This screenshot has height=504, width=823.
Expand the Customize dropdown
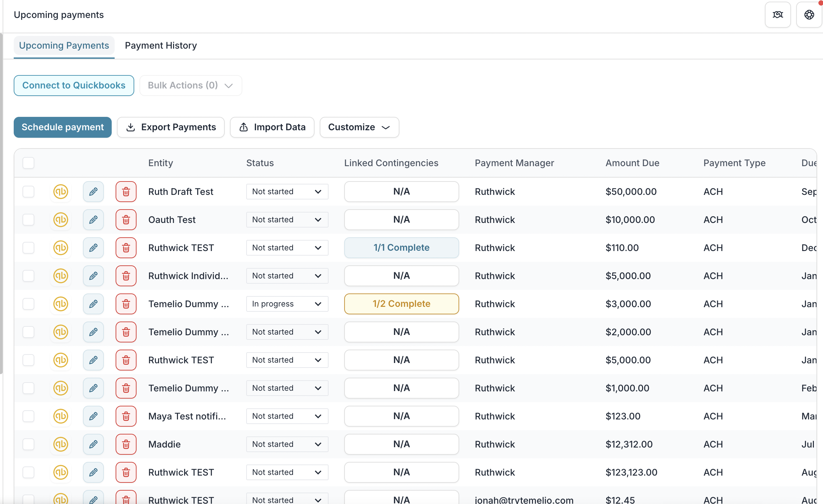pos(359,127)
